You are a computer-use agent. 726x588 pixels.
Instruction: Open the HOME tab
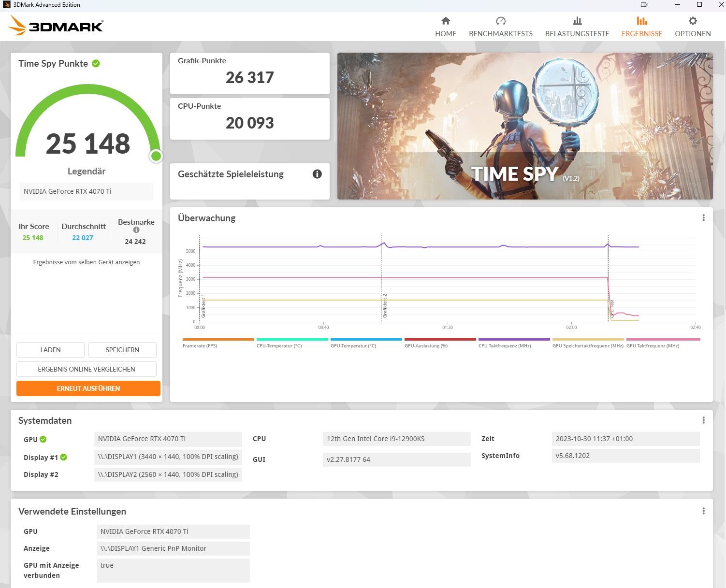[x=446, y=27]
